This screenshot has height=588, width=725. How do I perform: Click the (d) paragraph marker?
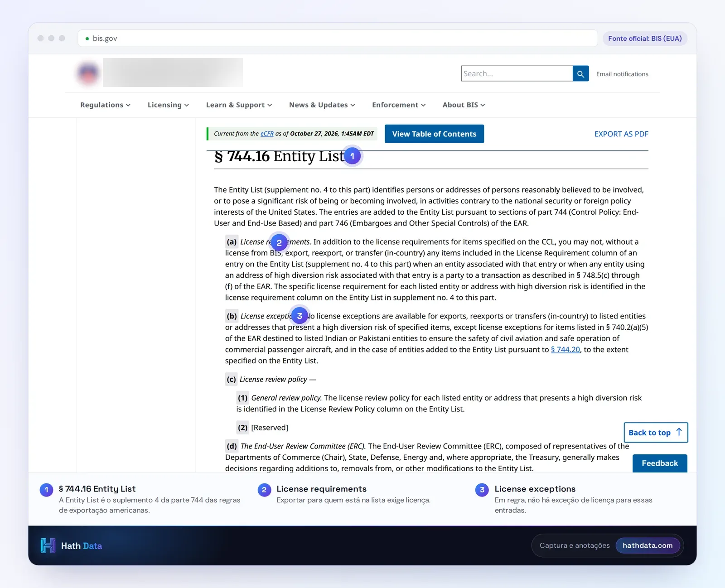click(x=232, y=446)
